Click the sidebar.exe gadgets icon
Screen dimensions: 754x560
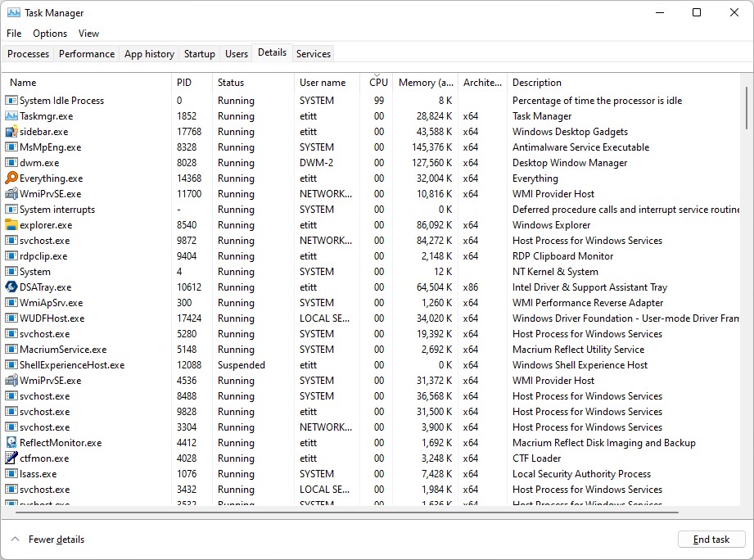pyautogui.click(x=11, y=132)
